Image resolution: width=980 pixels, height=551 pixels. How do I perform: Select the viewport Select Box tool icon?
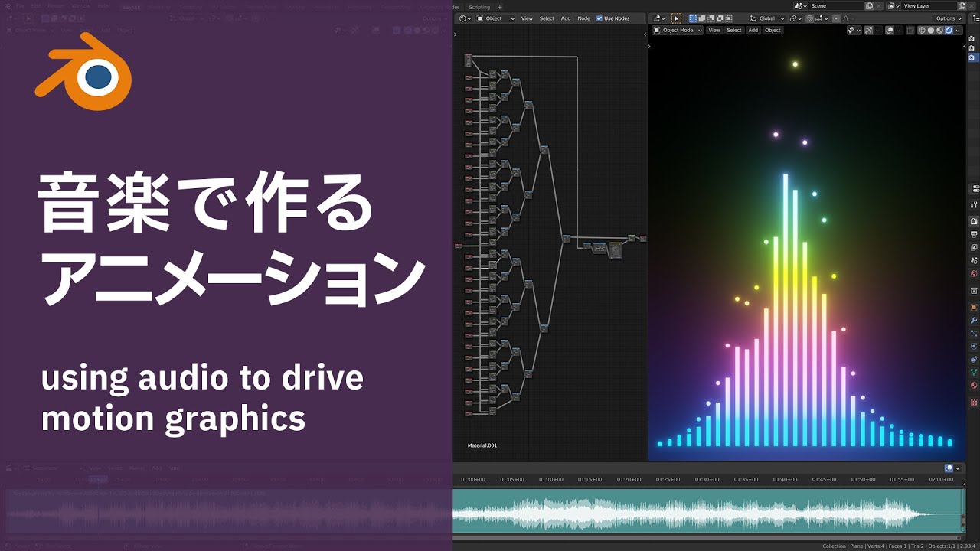[x=676, y=18]
